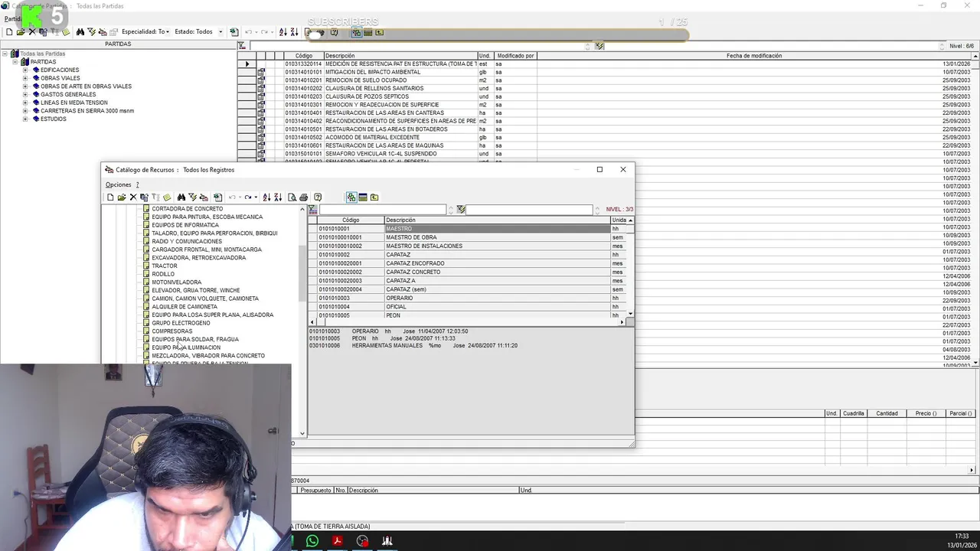The height and width of the screenshot is (551, 980).
Task: Expand GASTOS GENERALES node in Partidas tree
Action: (x=25, y=95)
